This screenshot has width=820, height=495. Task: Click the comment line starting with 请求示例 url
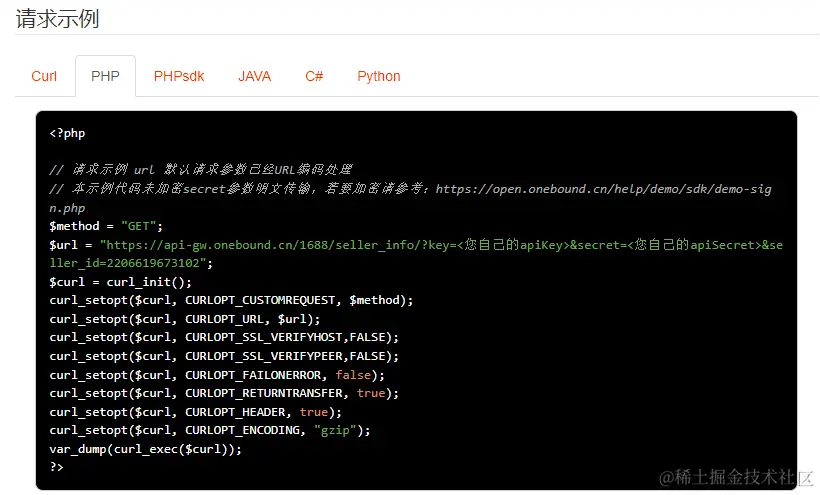[200, 169]
